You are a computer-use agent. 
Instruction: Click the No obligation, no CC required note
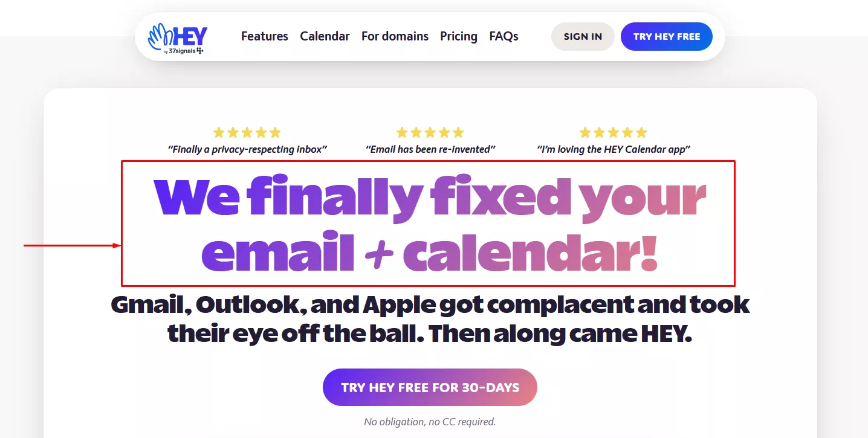(430, 422)
